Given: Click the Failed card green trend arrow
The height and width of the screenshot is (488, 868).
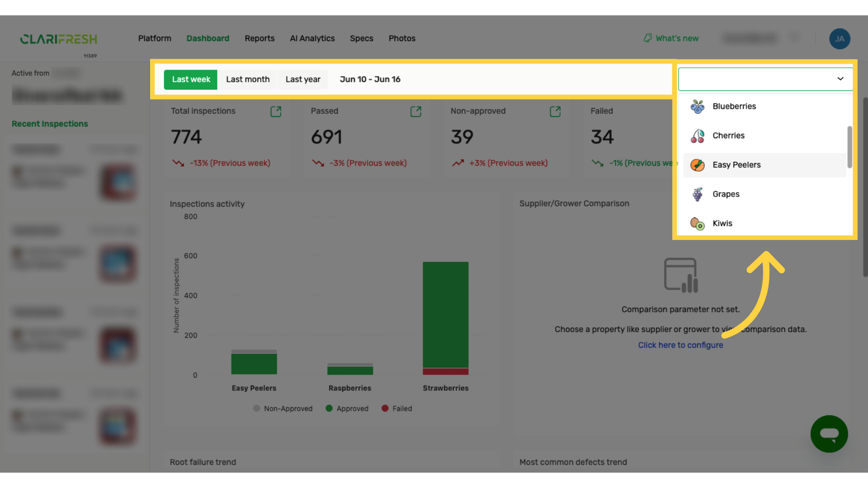Looking at the screenshot, I should pos(598,163).
